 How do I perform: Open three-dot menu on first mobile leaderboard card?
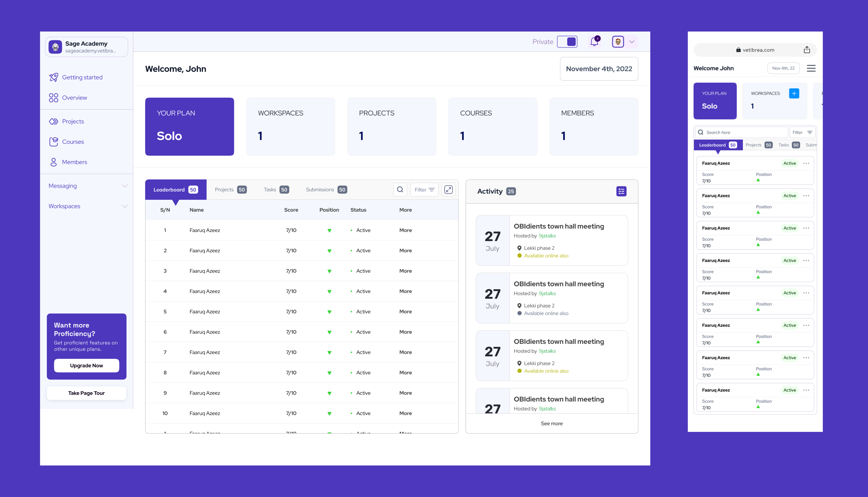coord(806,163)
